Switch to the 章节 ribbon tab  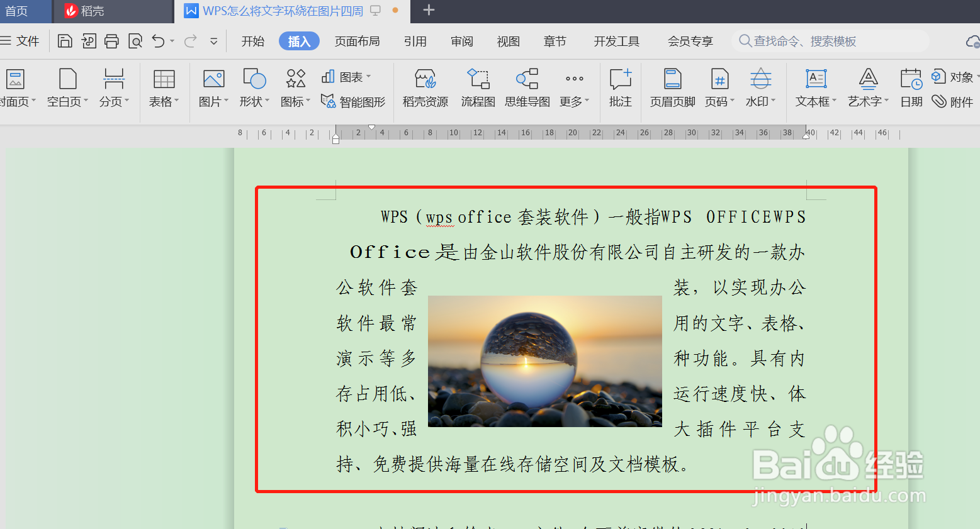click(555, 42)
